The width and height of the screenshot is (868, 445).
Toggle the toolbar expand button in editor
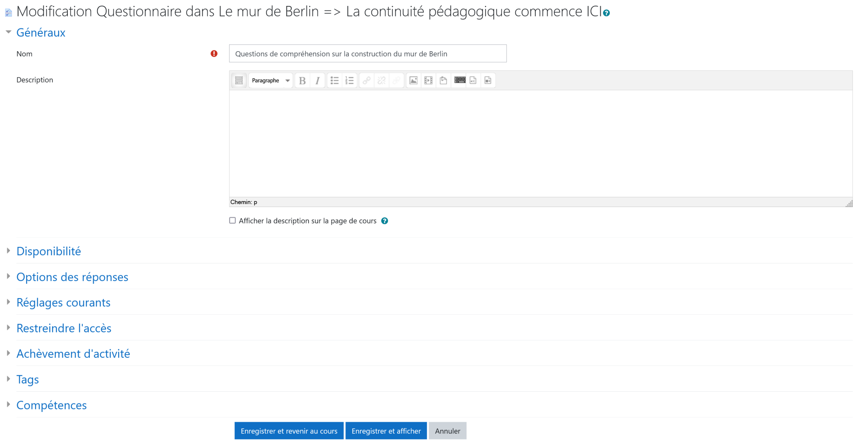pos(239,80)
